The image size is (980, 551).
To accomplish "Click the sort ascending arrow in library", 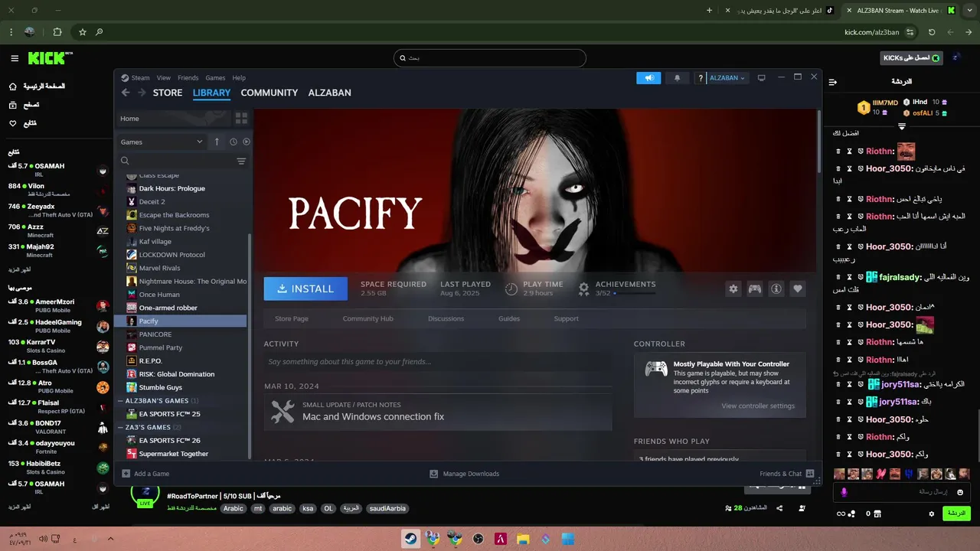I will tap(217, 142).
